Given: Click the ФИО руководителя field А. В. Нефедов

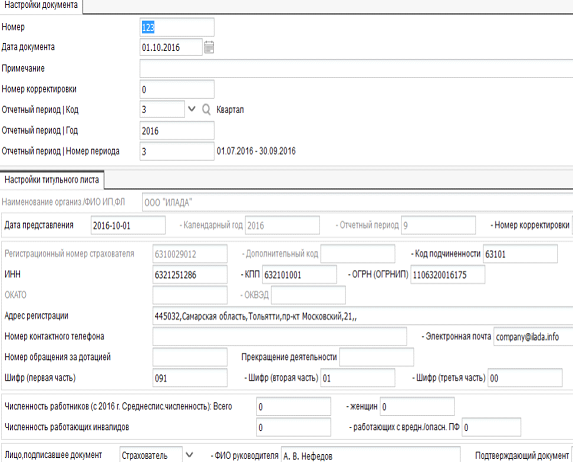Looking at the screenshot, I should point(371,455).
